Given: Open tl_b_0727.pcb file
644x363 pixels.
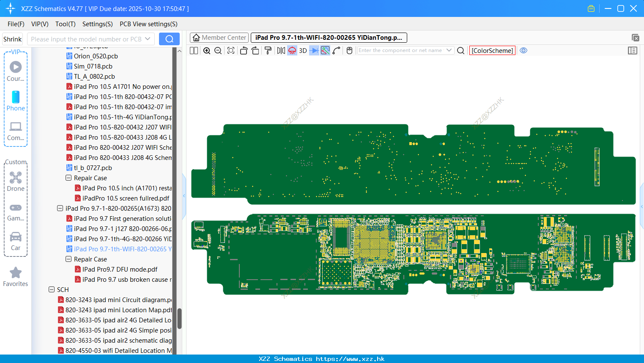Looking at the screenshot, I should pyautogui.click(x=89, y=168).
